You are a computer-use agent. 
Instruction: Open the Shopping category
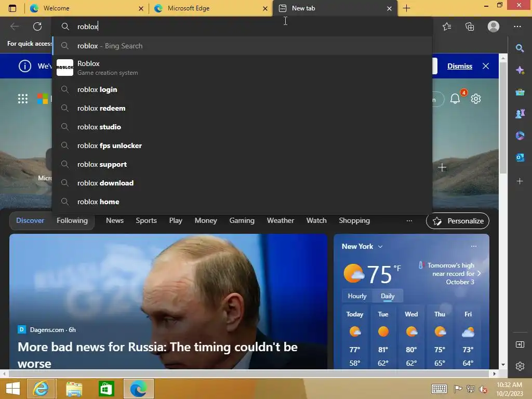[x=354, y=220]
